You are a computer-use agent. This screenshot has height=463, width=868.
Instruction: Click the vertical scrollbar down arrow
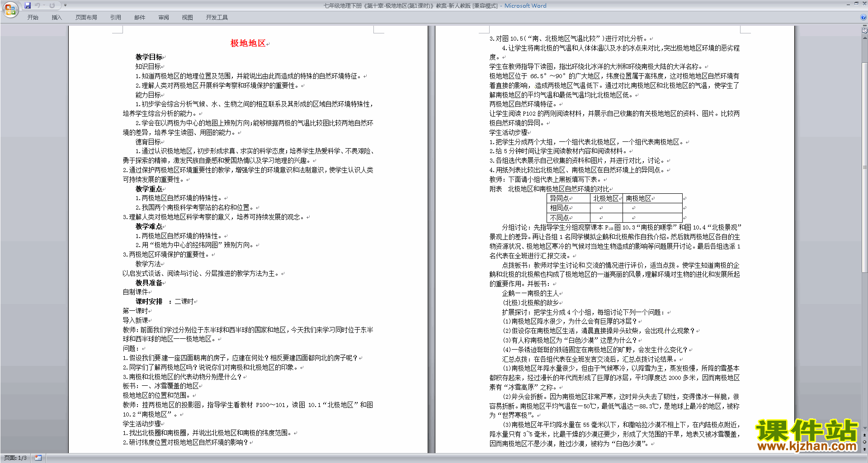[865, 428]
